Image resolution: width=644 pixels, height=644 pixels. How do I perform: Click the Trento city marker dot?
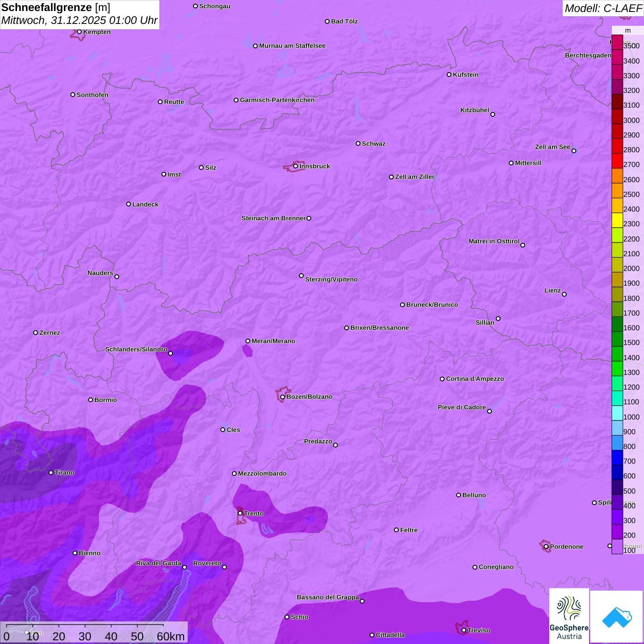coord(240,513)
